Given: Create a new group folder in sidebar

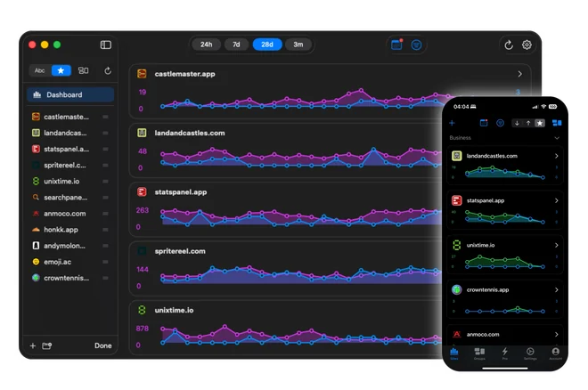Looking at the screenshot, I should [x=47, y=345].
